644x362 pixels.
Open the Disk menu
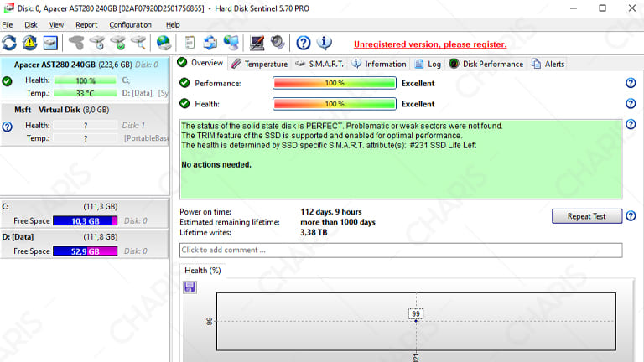(x=31, y=25)
